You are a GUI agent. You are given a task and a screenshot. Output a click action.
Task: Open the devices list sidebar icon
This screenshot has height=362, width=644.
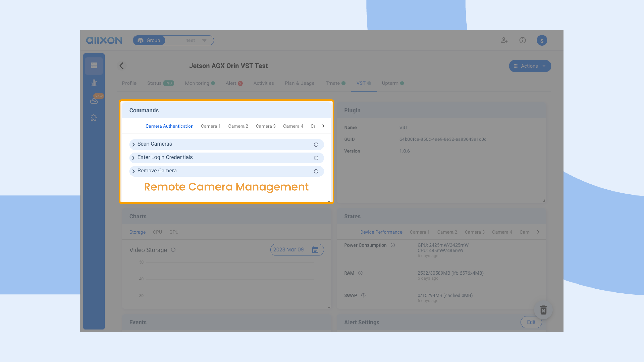[x=94, y=66]
